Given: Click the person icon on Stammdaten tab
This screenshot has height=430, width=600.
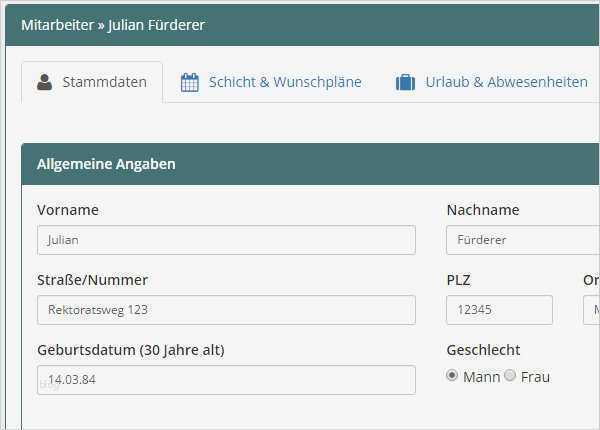Looking at the screenshot, I should [44, 82].
